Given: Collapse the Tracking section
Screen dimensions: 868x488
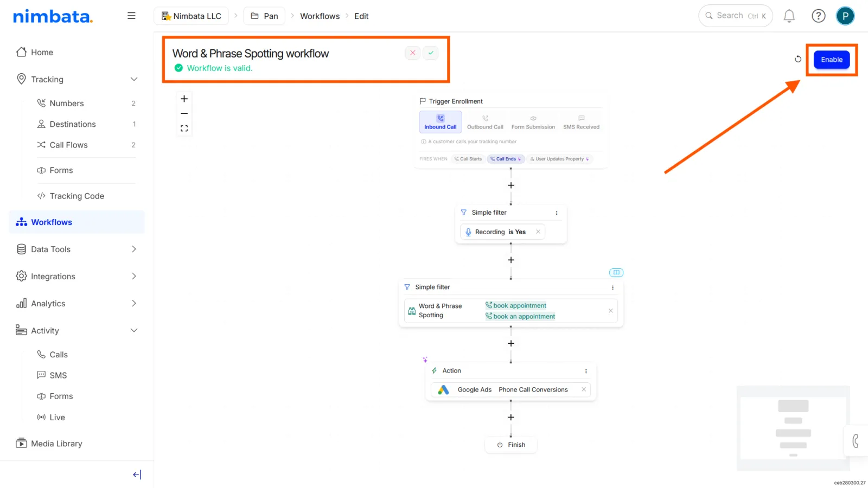Looking at the screenshot, I should pyautogui.click(x=134, y=79).
